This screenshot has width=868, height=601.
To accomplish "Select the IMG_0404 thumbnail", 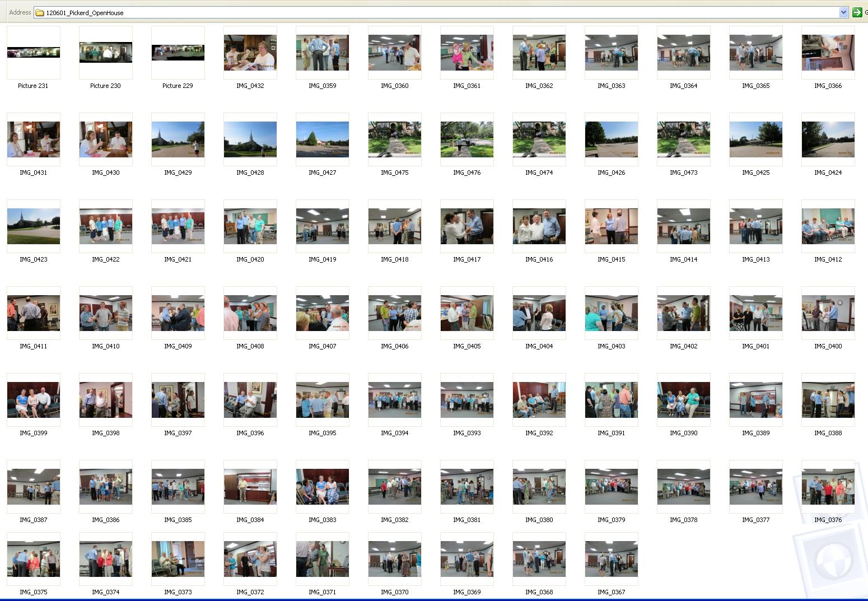I will pos(539,313).
